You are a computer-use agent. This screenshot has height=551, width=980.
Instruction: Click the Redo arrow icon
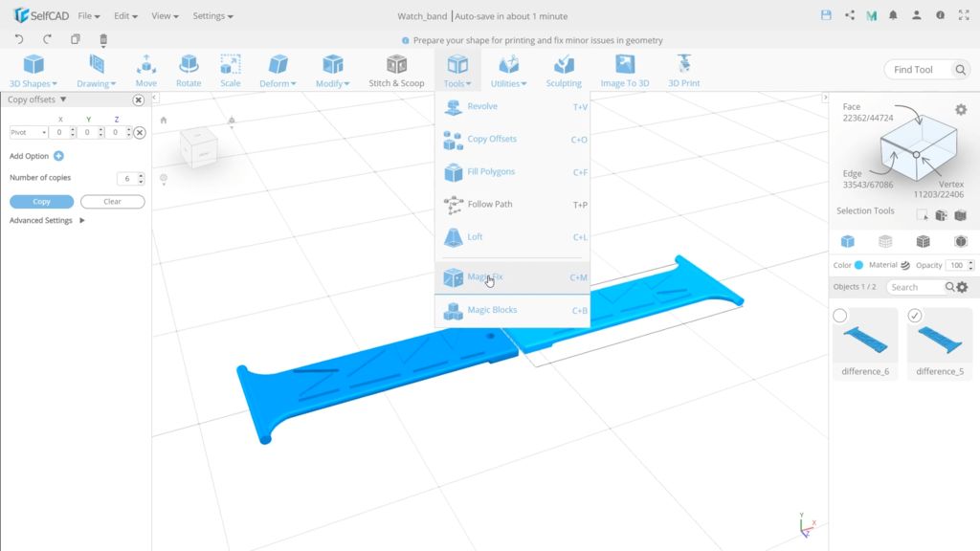pos(48,39)
